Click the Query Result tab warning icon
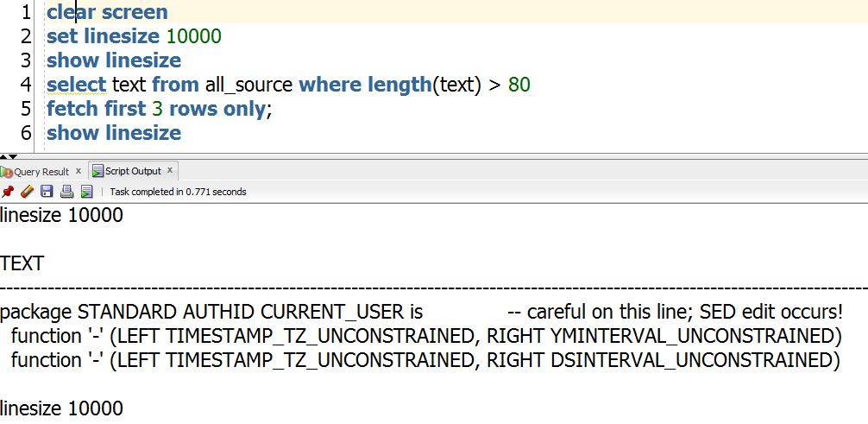This screenshot has width=868, height=424. (6, 171)
